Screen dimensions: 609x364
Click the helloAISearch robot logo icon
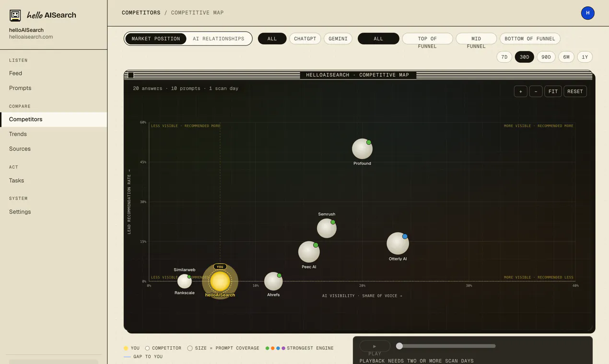15,15
